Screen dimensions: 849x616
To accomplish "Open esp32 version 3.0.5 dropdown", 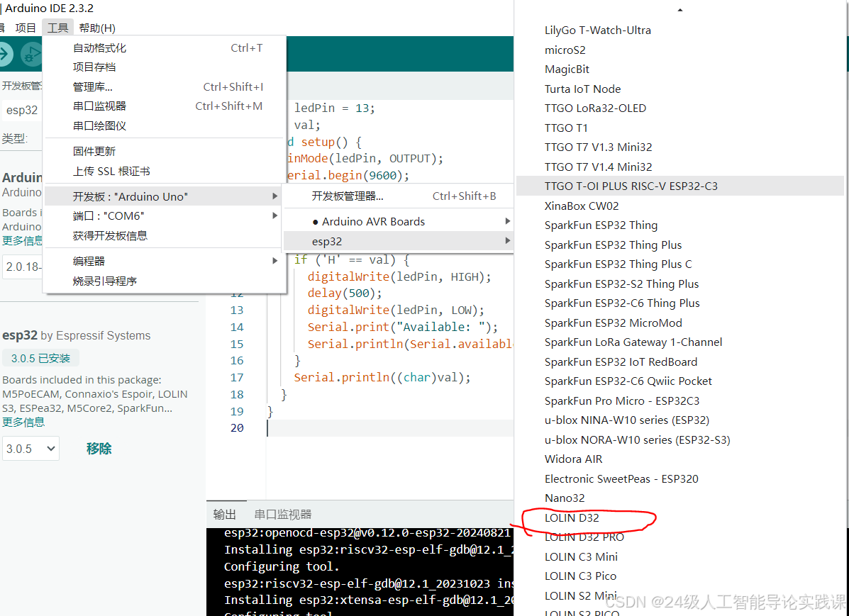I will click(x=31, y=449).
